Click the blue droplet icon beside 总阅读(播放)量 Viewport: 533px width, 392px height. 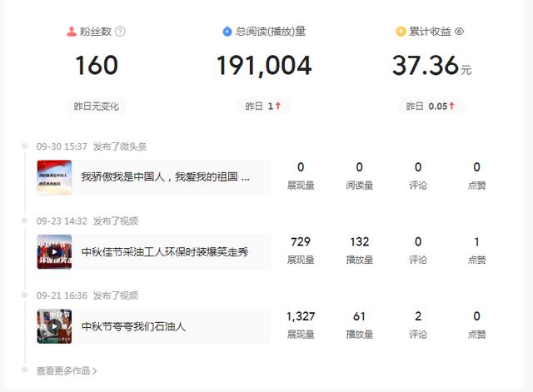(x=227, y=32)
